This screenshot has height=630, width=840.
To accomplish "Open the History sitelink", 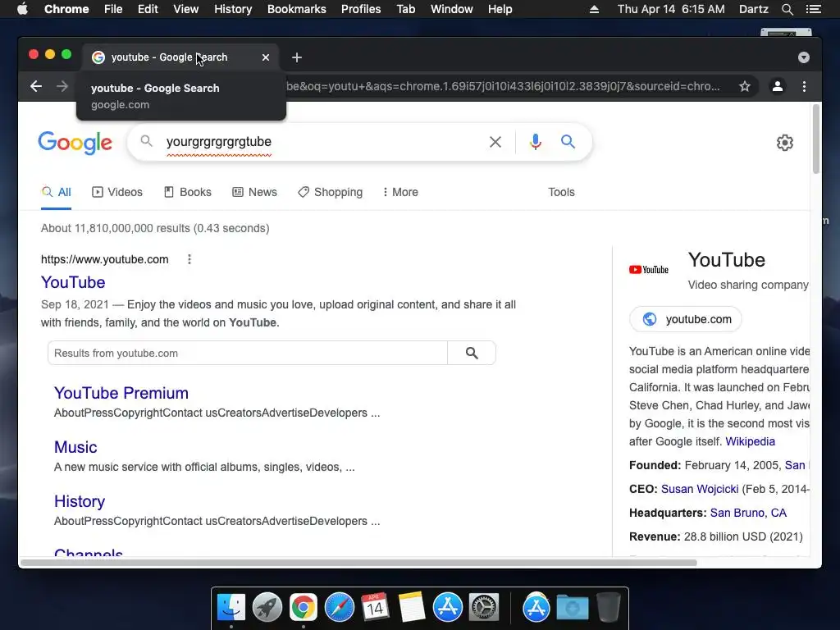I will 80,501.
